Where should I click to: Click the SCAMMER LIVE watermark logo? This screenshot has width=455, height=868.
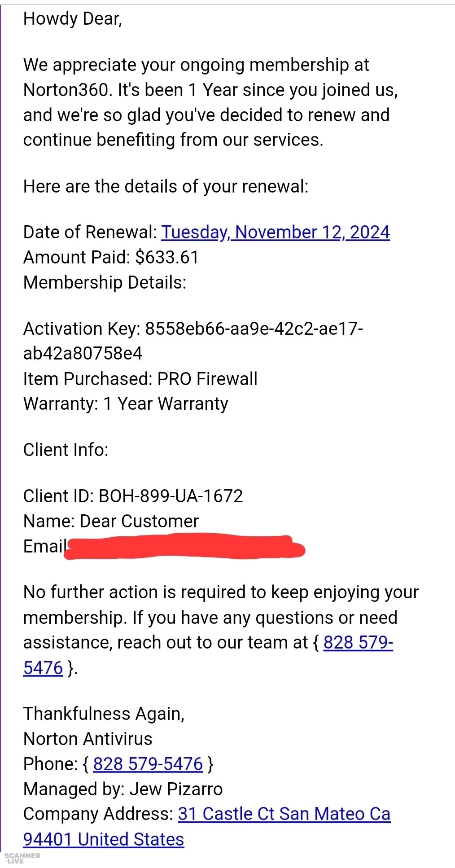pyautogui.click(x=22, y=858)
